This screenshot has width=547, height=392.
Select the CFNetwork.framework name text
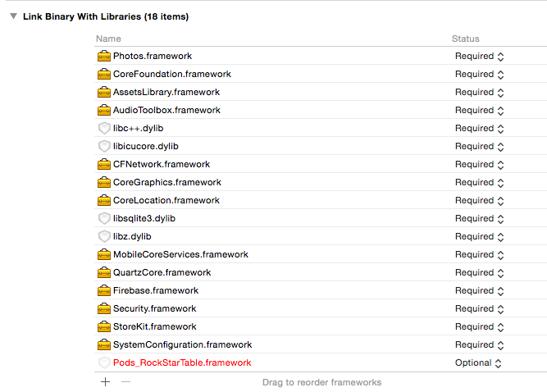pyautogui.click(x=162, y=165)
